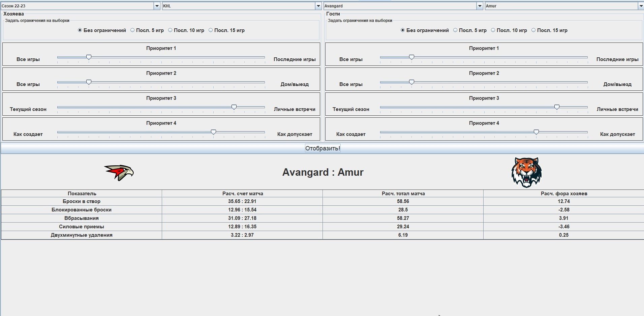The height and width of the screenshot is (316, 644).
Task: Select 'Посл. 10 игр' for home team
Action: coord(170,30)
